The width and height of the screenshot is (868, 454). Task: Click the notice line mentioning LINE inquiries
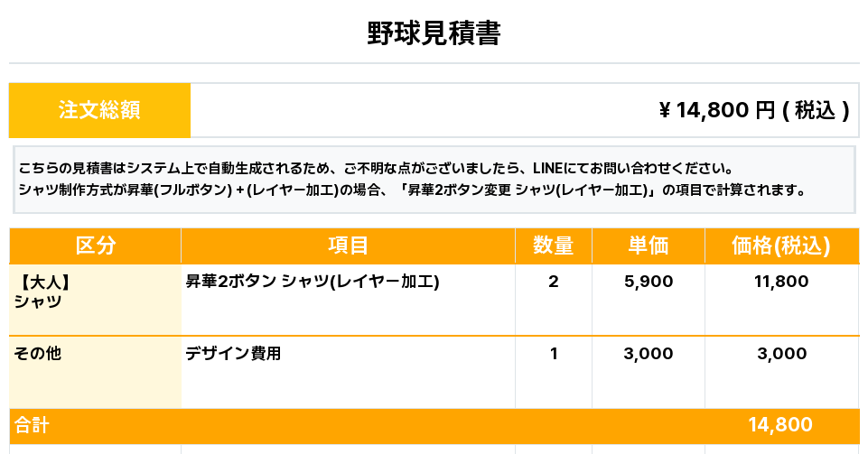[x=375, y=169]
